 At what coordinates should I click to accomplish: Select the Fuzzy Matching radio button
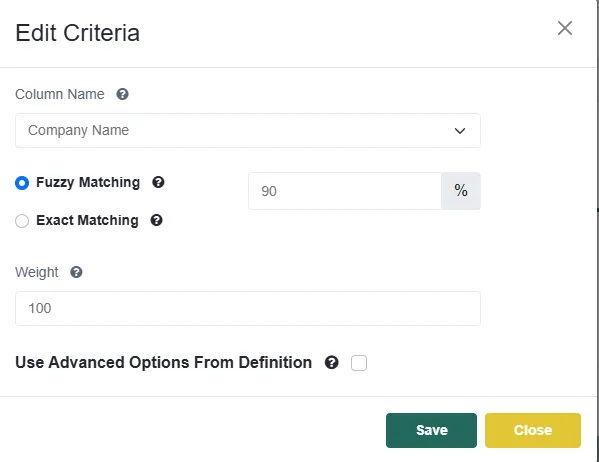pos(22,183)
